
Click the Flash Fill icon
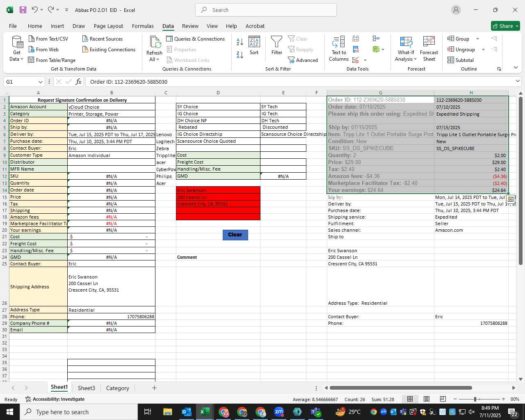tap(356, 39)
